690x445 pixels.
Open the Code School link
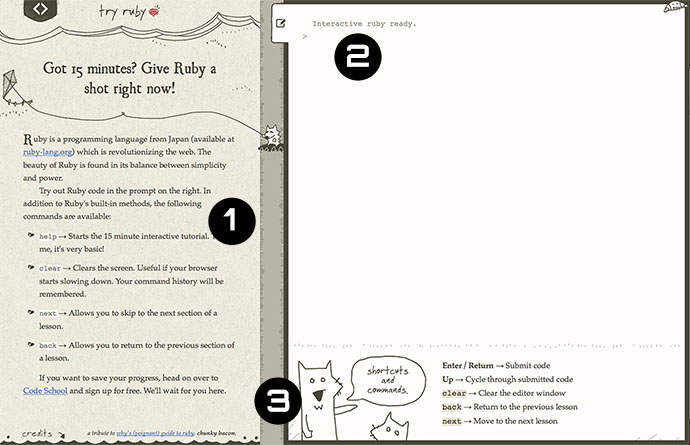45,391
